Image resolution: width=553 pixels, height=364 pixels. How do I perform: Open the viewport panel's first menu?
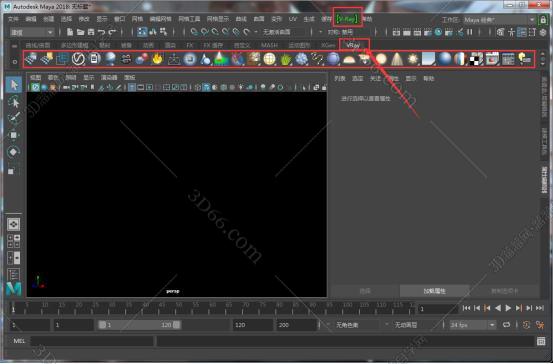click(35, 77)
